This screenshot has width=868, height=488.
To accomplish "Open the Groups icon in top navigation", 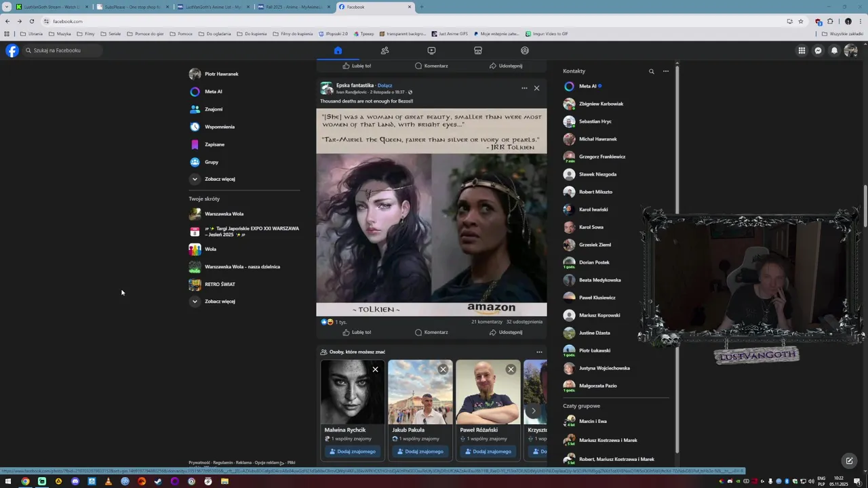I will tap(525, 50).
